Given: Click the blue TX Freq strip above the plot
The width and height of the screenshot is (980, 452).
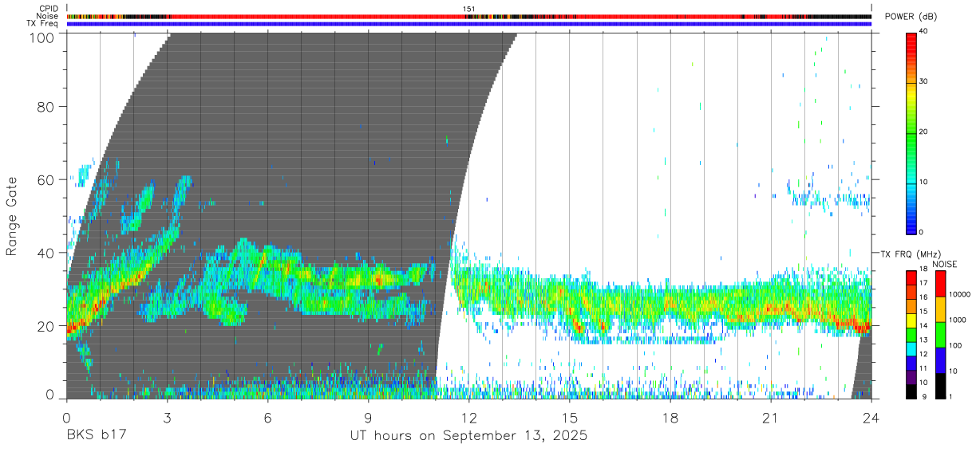Looking at the screenshot, I should (469, 23).
